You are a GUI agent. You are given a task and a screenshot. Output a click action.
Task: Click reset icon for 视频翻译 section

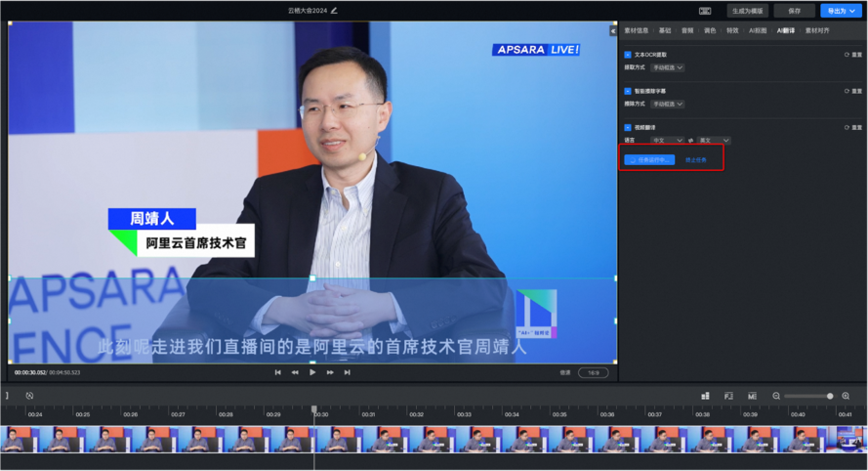pyautogui.click(x=847, y=127)
